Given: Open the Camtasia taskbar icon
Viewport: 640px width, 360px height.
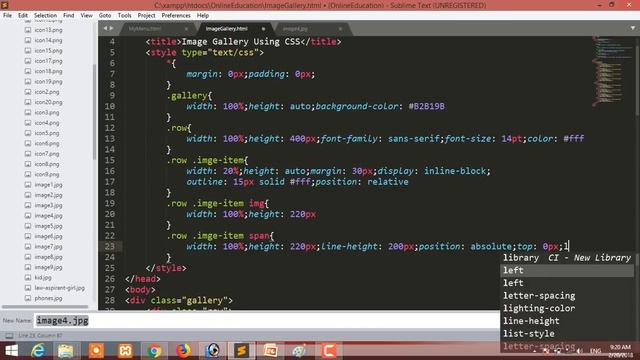Looking at the screenshot, I should click(x=329, y=350).
